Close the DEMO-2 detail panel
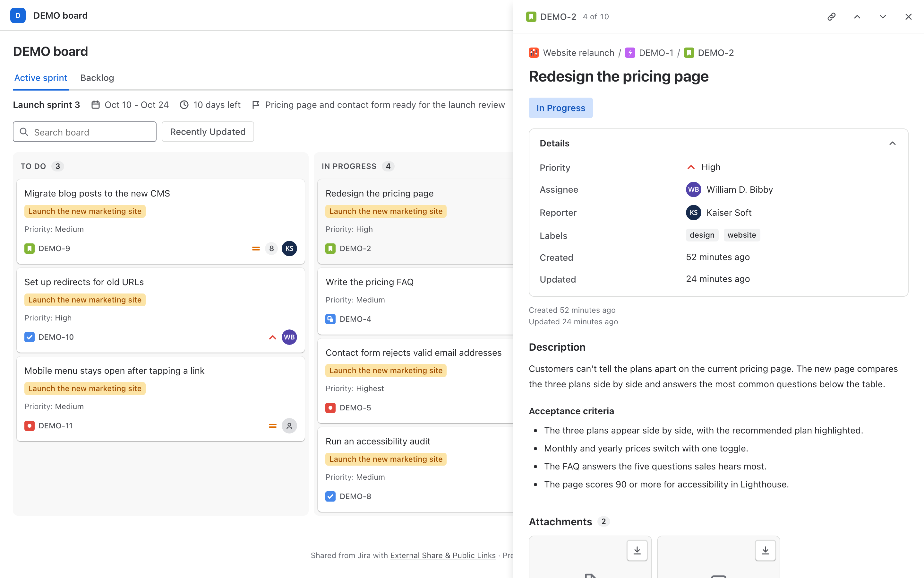 pyautogui.click(x=908, y=17)
